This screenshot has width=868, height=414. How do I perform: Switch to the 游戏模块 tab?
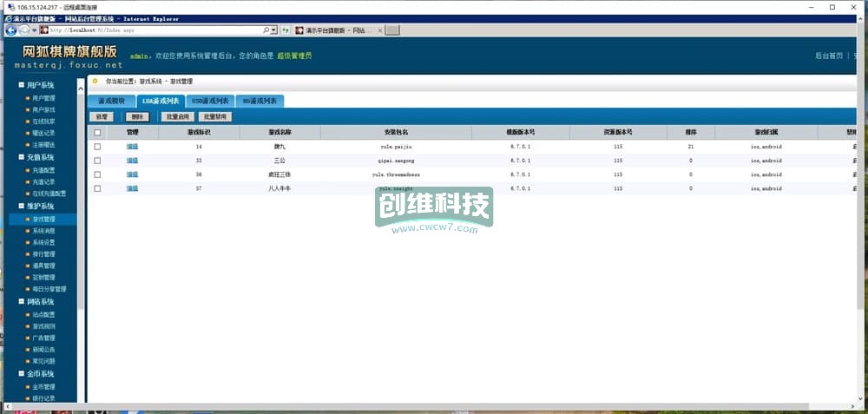[x=111, y=102]
